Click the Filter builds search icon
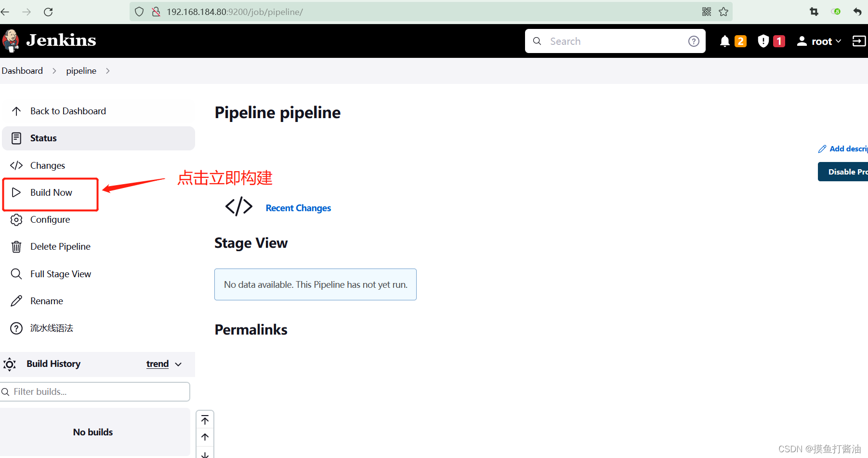868x458 pixels. [x=6, y=392]
